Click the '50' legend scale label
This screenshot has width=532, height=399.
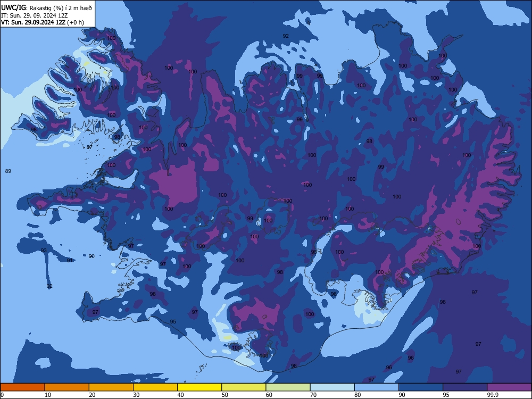point(225,395)
